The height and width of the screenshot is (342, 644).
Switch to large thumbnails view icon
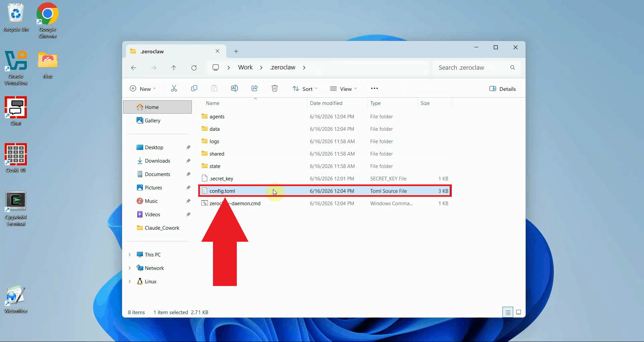pos(519,312)
